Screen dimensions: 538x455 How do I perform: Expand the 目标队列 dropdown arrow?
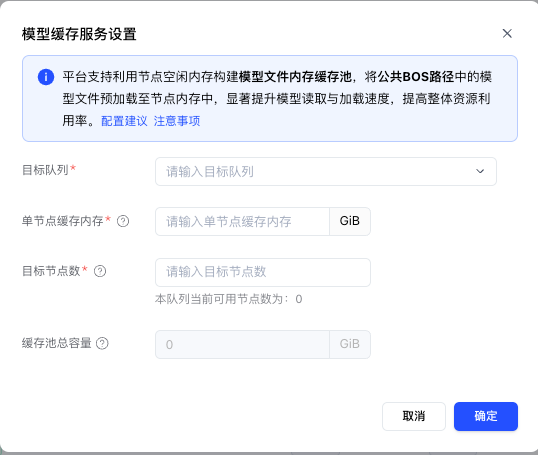coord(480,171)
